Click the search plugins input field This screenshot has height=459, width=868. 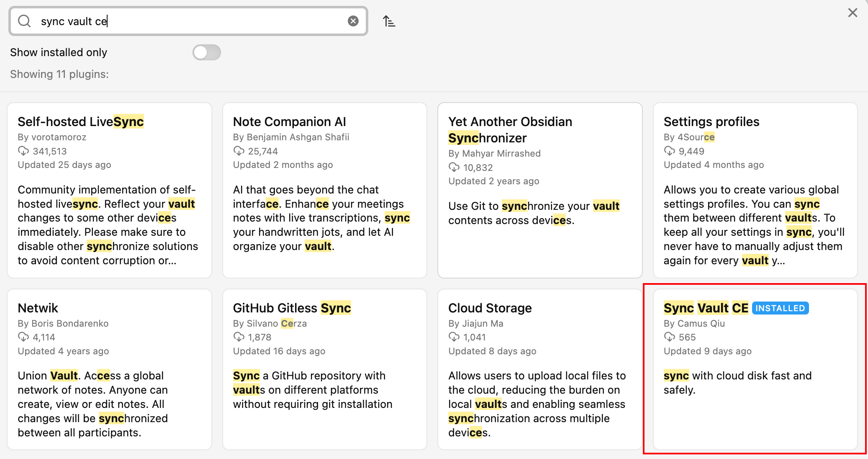[x=188, y=21]
